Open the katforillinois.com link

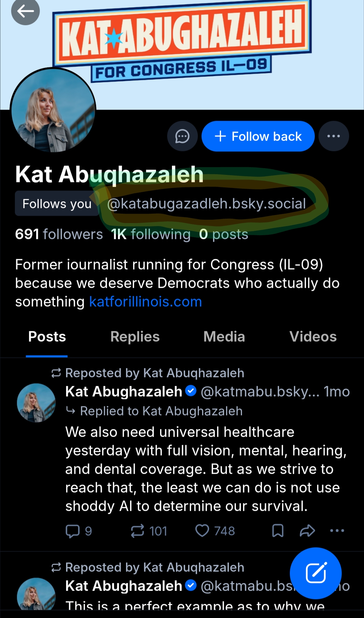pyautogui.click(x=145, y=302)
